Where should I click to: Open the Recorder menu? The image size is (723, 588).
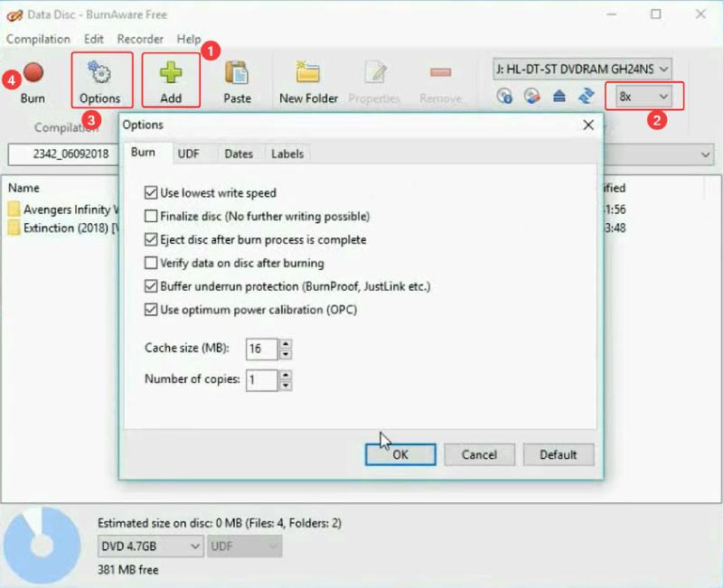pyautogui.click(x=140, y=39)
